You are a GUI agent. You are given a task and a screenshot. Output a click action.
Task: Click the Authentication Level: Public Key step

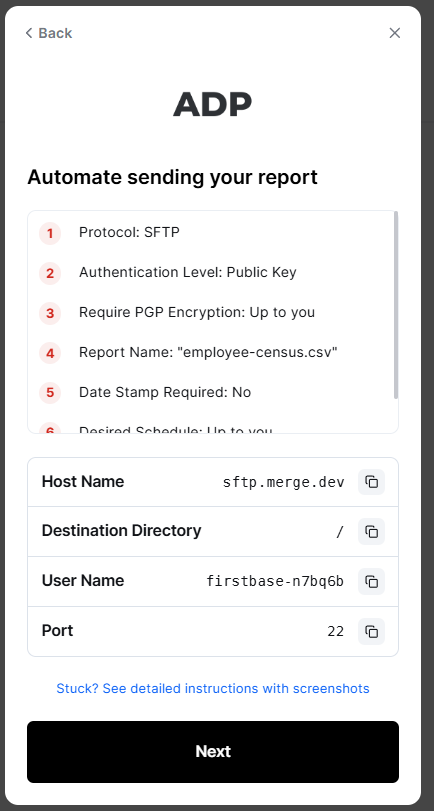pos(187,273)
